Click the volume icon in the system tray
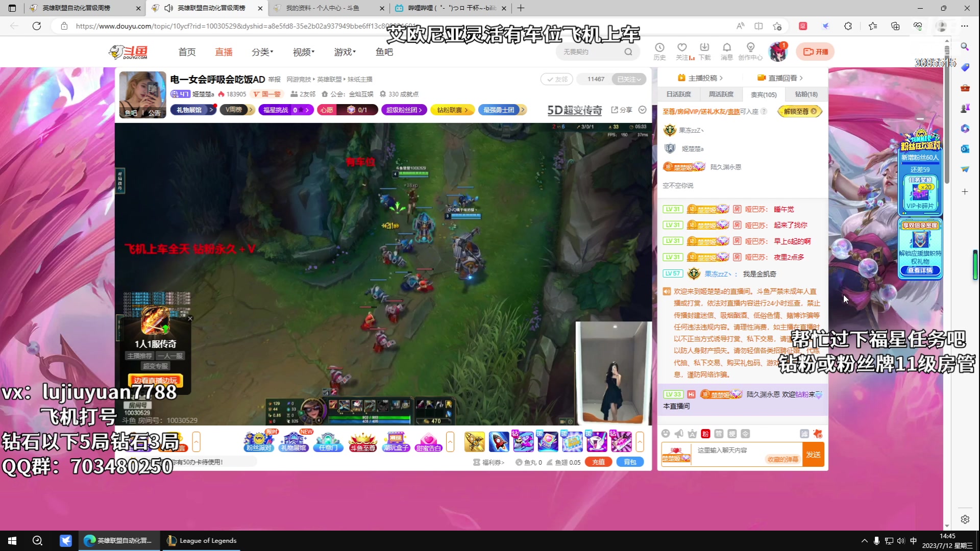980x551 pixels. tap(901, 541)
